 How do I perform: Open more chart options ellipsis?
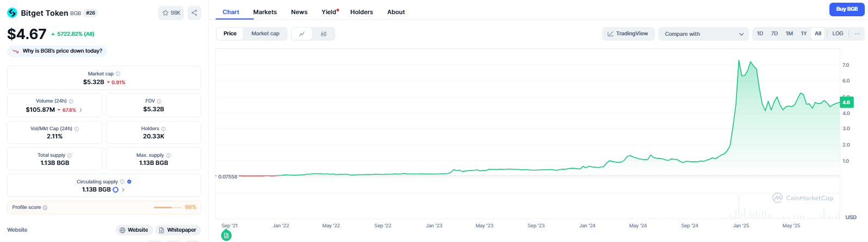click(857, 34)
